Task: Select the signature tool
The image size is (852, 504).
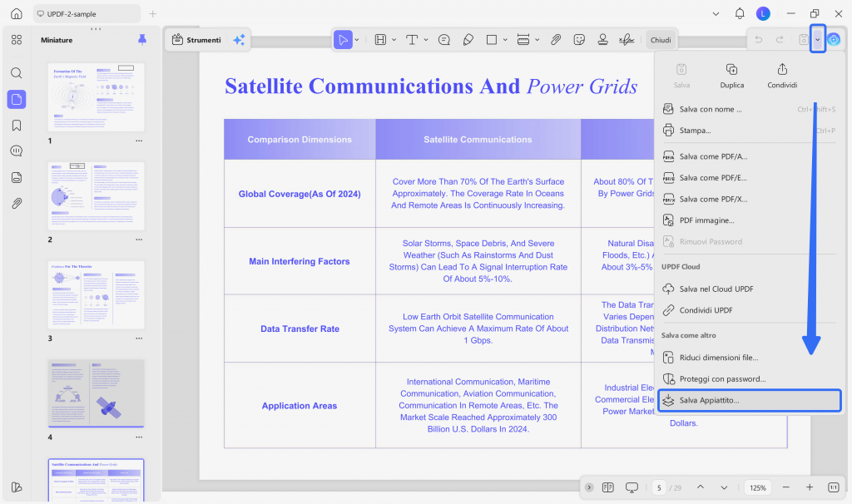Action: click(x=627, y=40)
